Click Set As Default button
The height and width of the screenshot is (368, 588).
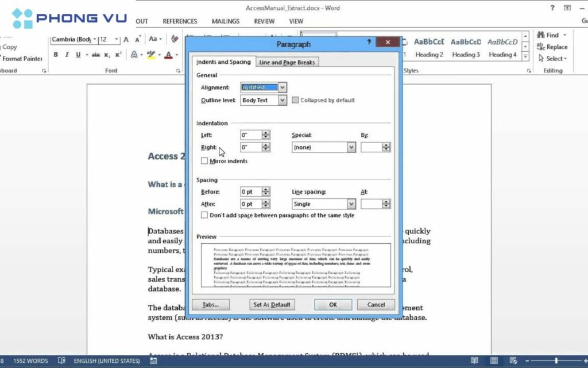(x=272, y=305)
